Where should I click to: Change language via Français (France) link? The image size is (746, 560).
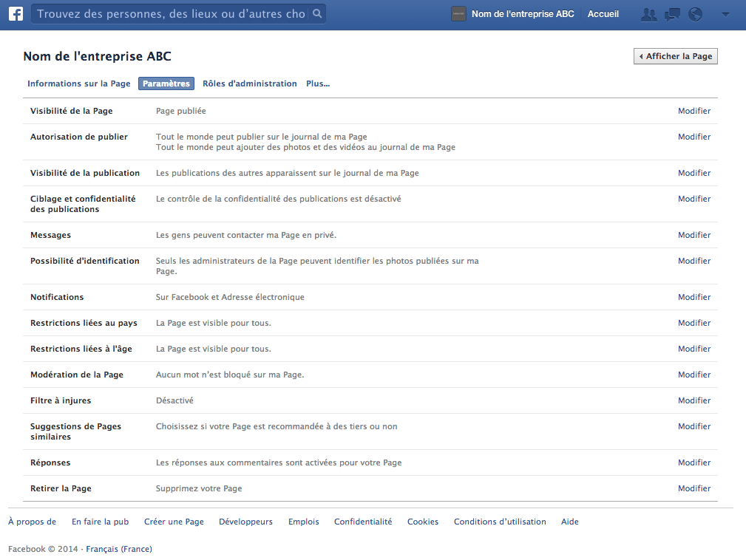click(119, 549)
